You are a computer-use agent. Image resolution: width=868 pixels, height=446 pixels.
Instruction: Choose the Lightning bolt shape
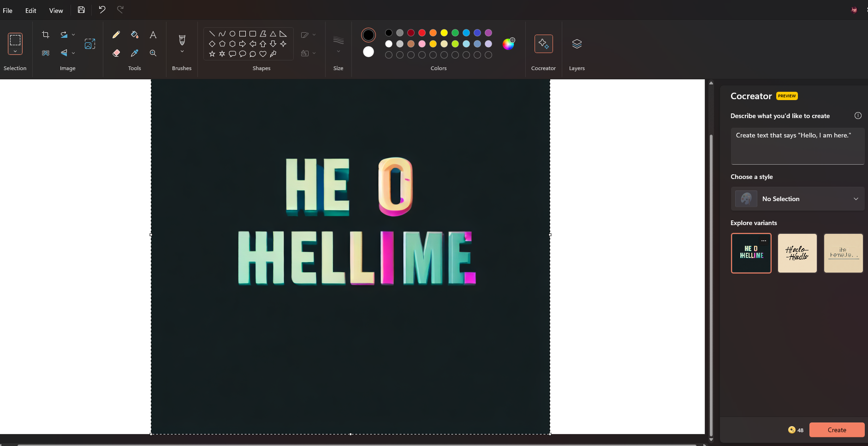tap(273, 54)
